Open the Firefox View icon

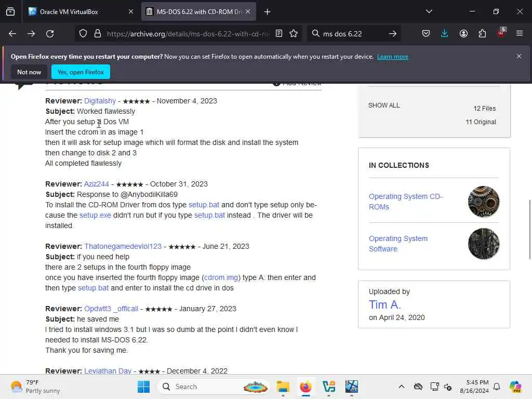(10, 11)
